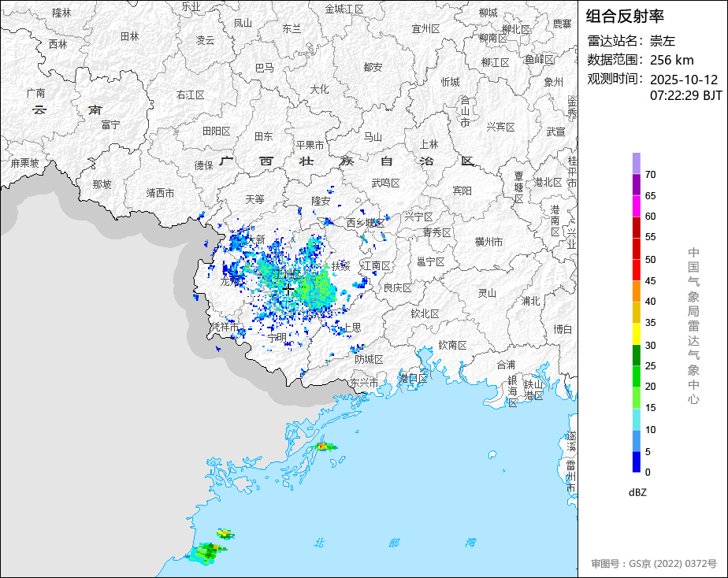Click the 256 km data range value

point(671,60)
